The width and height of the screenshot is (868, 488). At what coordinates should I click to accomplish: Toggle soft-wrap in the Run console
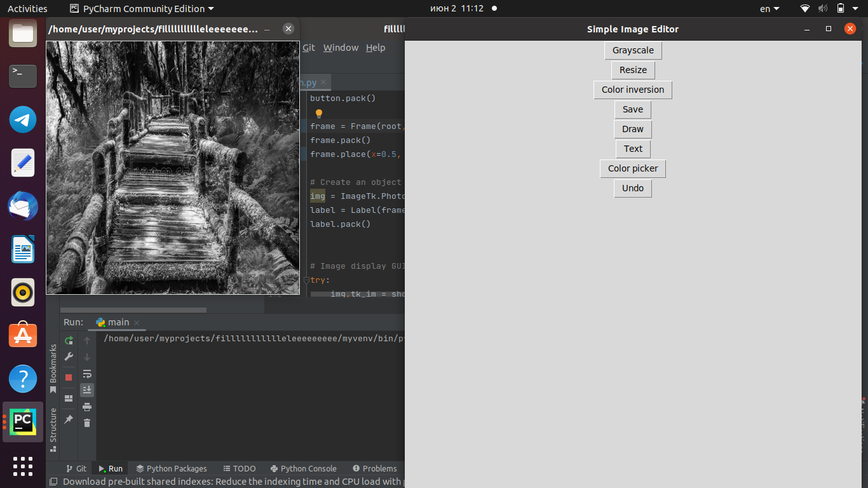pyautogui.click(x=87, y=374)
